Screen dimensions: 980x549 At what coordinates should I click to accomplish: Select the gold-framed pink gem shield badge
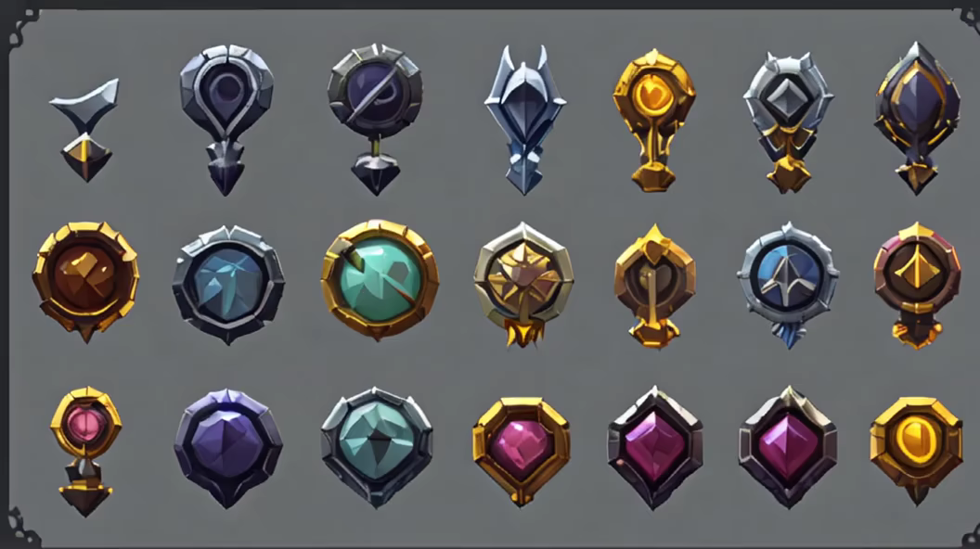pos(522,451)
